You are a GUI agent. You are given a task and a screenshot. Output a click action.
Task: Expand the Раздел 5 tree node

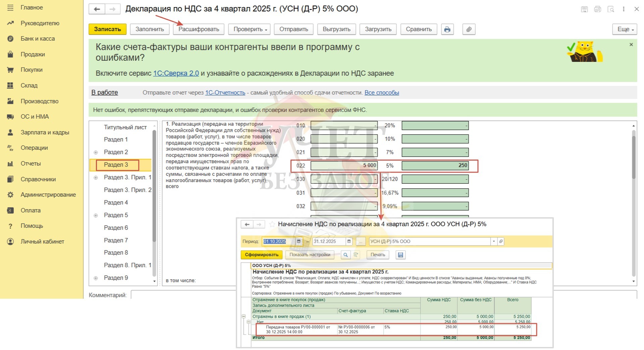pos(96,216)
